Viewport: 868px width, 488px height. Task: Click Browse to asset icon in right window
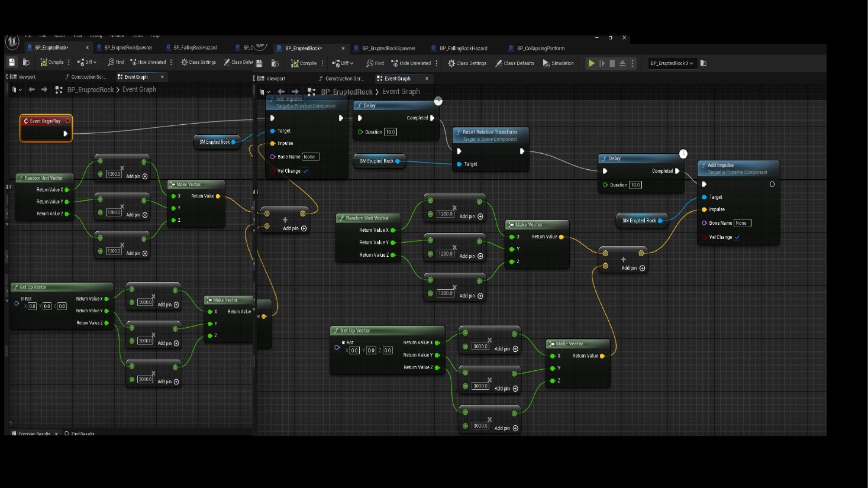point(275,63)
